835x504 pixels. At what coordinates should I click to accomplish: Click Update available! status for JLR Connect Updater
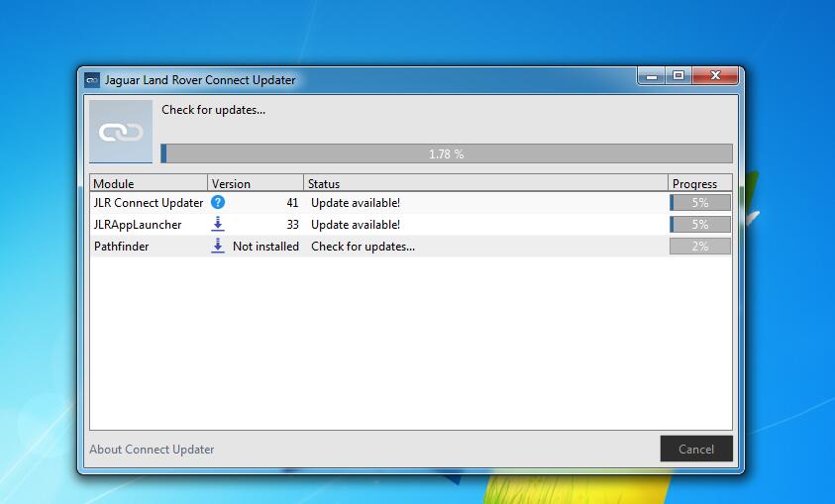click(x=356, y=203)
